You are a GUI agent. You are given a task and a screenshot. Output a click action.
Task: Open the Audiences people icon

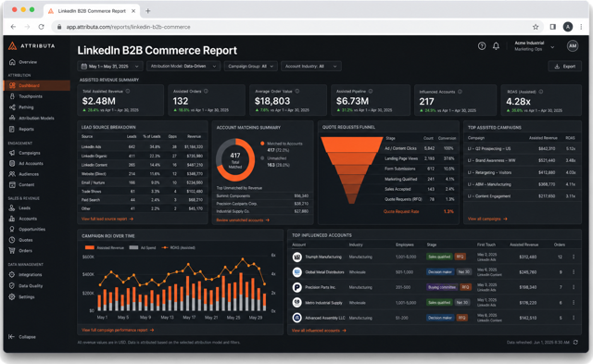[x=12, y=174]
